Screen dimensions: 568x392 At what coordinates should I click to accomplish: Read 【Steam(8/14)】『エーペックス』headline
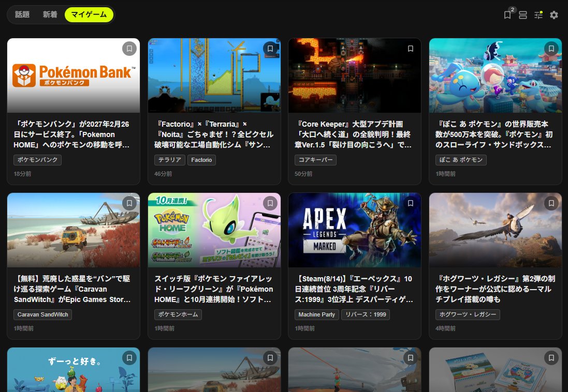[354, 289]
